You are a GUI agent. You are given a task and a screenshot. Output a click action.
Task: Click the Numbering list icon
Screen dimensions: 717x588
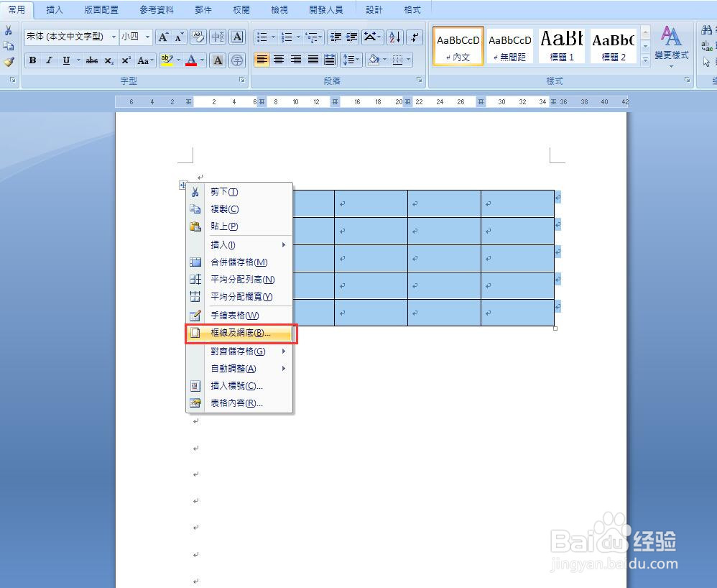(287, 37)
